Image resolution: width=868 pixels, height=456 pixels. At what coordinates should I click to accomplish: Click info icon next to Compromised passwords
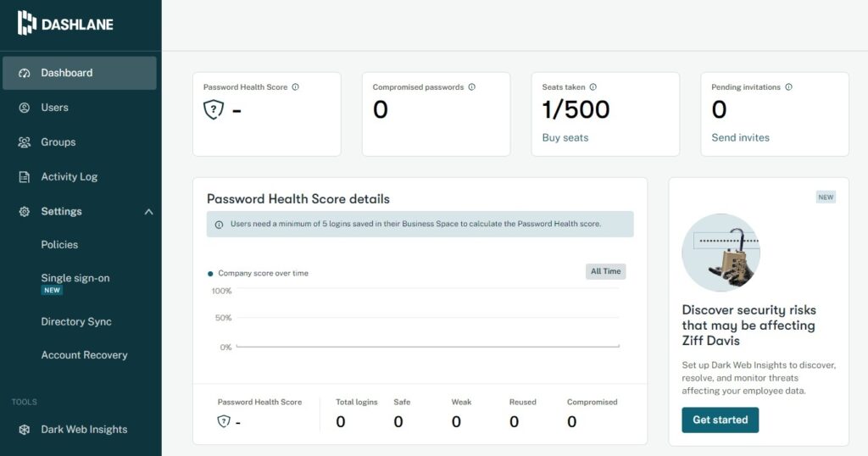471,87
